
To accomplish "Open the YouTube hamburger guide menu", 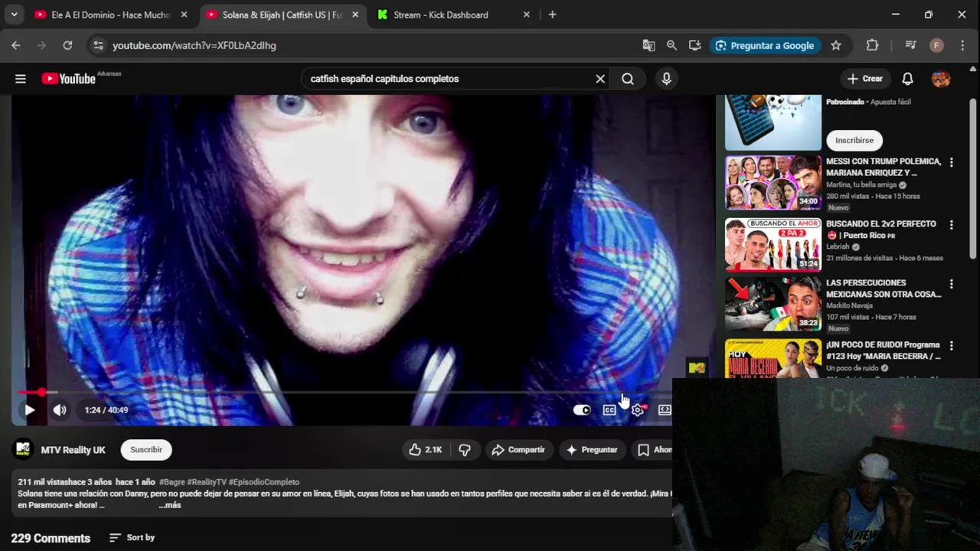I will [x=21, y=79].
